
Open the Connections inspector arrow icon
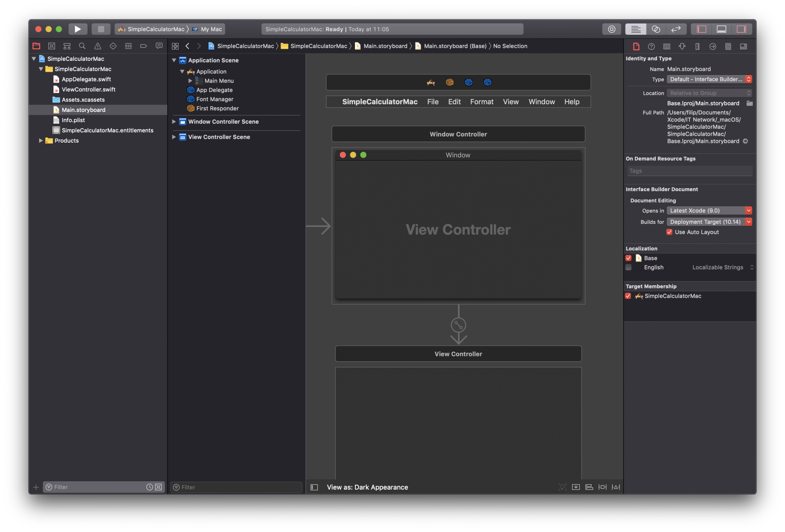point(713,46)
